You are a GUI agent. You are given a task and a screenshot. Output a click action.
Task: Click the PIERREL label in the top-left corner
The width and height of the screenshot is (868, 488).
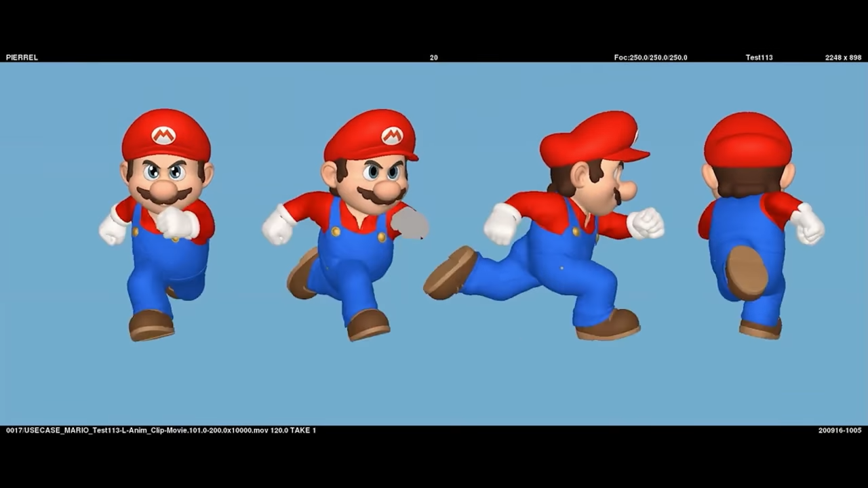(x=22, y=58)
